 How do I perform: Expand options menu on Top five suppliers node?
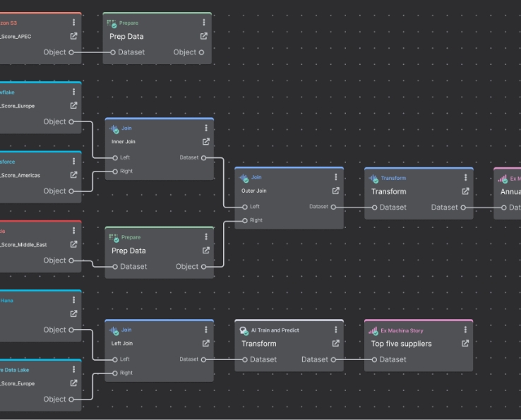465,330
